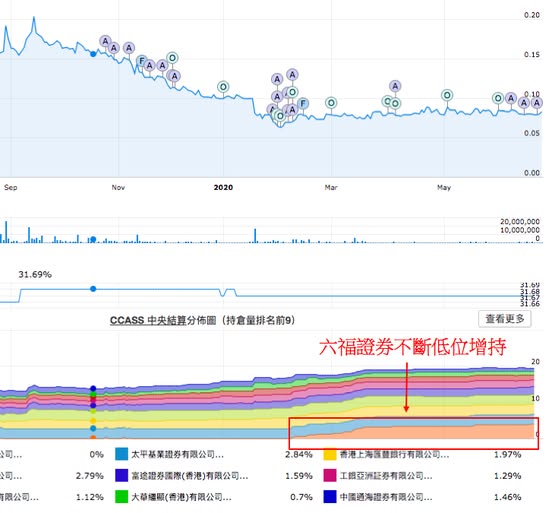The height and width of the screenshot is (513, 552).
Task: Click the 0.20 price axis label
Action: [x=532, y=15]
